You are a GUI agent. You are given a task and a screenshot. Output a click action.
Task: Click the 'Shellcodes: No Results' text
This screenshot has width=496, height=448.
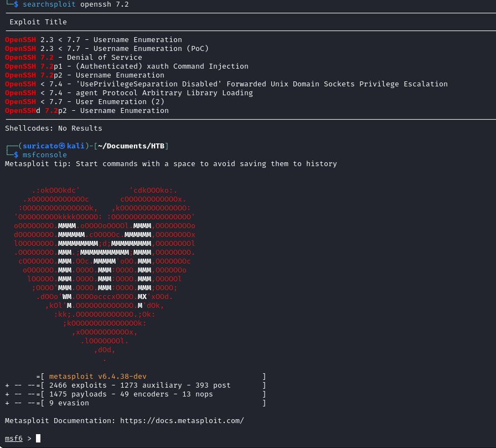[x=54, y=128]
